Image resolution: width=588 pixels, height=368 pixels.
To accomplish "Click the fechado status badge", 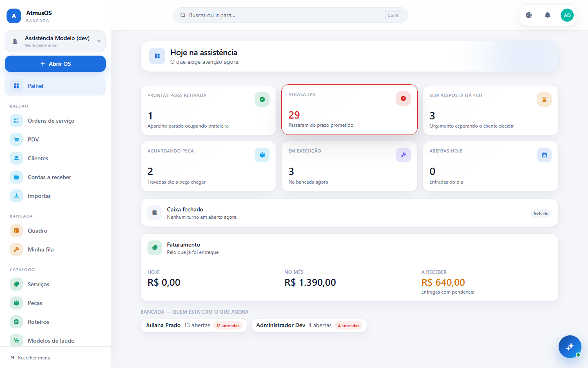I will [x=541, y=213].
